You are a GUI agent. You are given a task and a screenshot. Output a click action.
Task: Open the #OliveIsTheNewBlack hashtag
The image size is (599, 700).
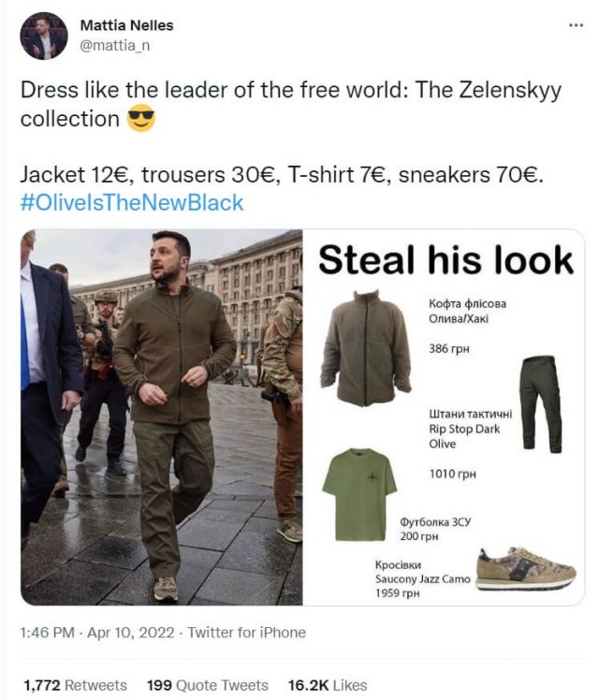[131, 202]
